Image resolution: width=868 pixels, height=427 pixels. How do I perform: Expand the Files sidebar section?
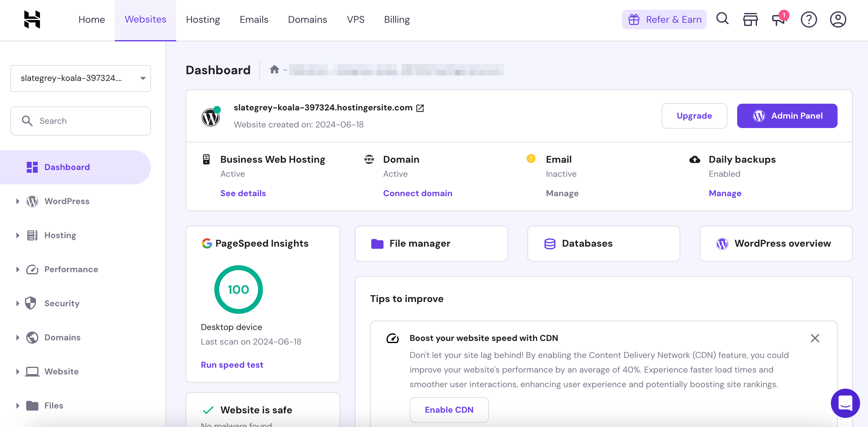point(18,405)
